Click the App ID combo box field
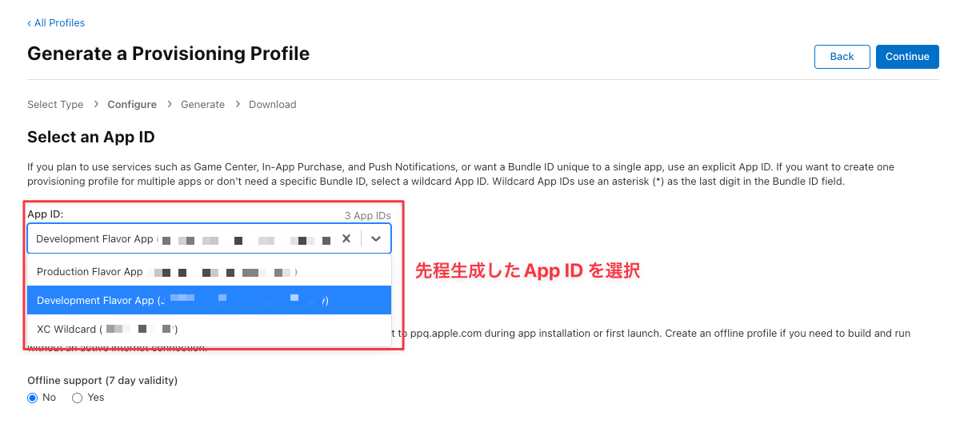The image size is (980, 448). click(x=209, y=238)
